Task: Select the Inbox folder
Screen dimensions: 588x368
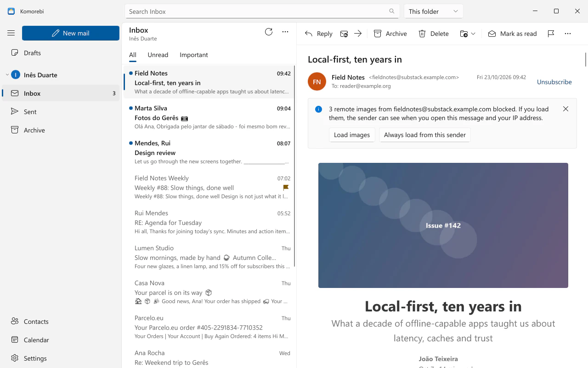Action: (61, 93)
